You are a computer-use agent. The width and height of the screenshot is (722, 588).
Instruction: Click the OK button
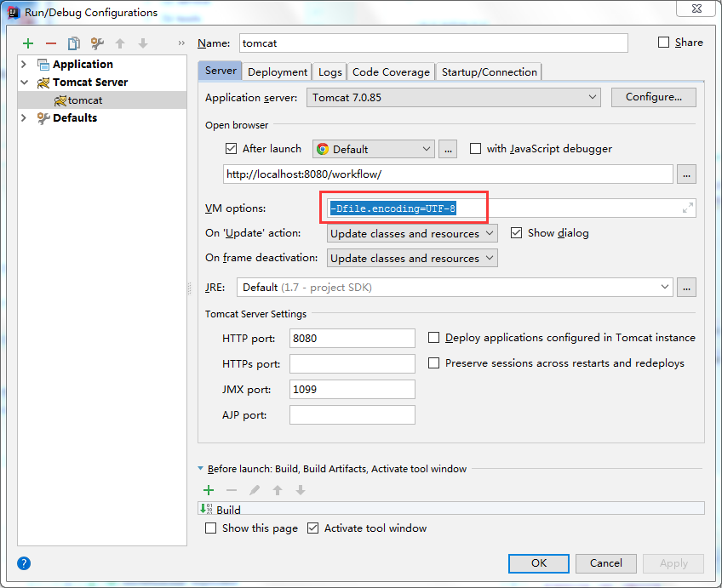click(x=539, y=563)
